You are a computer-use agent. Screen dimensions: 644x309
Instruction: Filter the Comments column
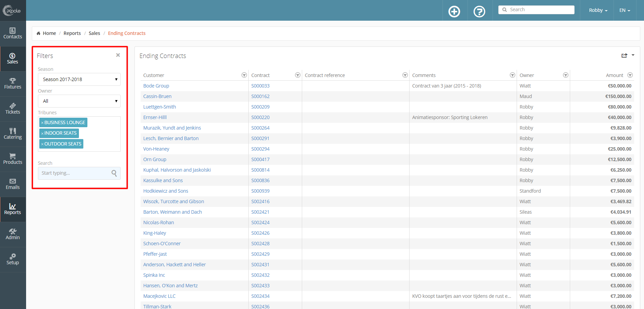(512, 75)
